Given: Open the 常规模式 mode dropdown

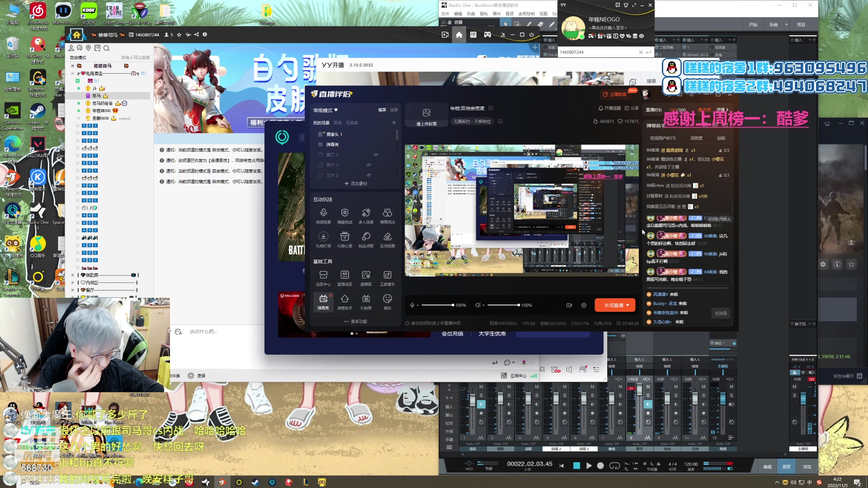Looking at the screenshot, I should click(x=325, y=110).
